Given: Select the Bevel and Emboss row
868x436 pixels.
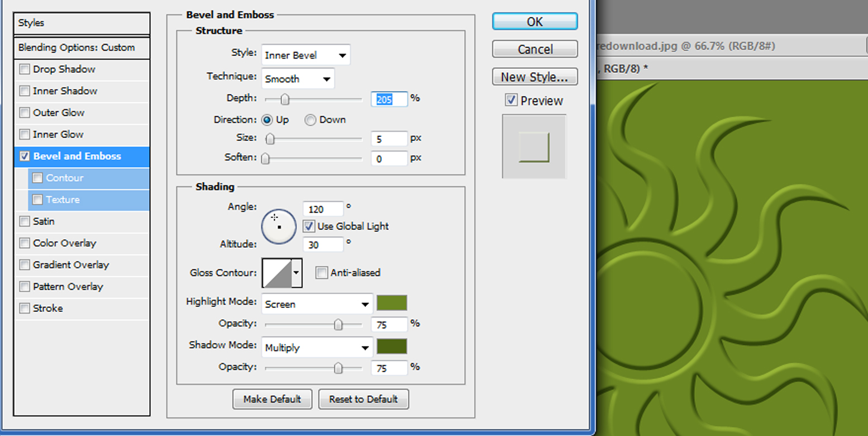Looking at the screenshot, I should pos(82,157).
